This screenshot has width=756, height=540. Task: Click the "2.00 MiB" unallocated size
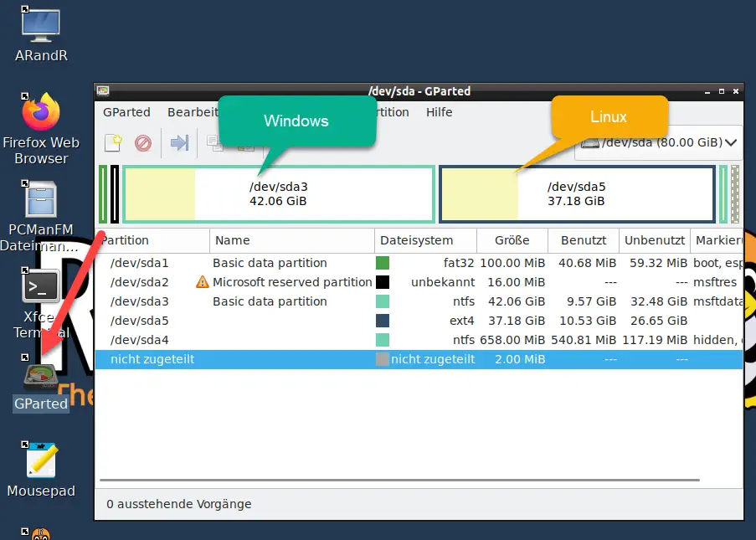point(520,359)
